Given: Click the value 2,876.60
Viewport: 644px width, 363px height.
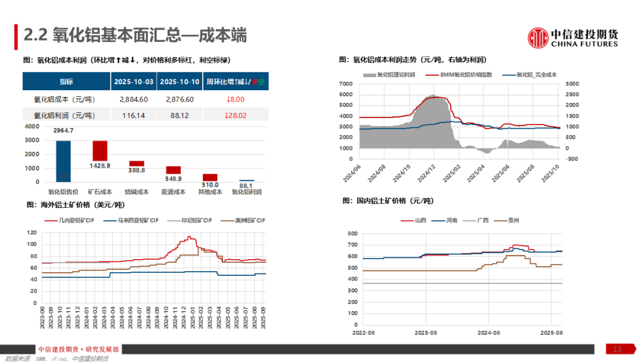Looking at the screenshot, I should point(179,100).
